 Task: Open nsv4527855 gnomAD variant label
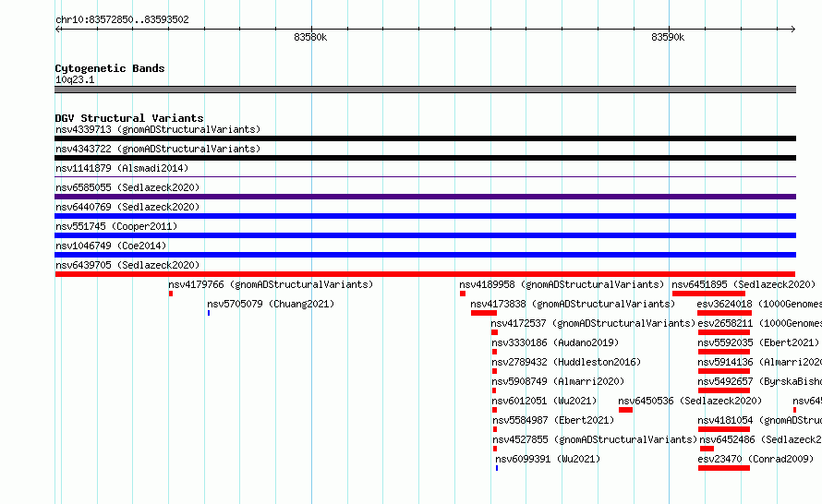(x=595, y=439)
